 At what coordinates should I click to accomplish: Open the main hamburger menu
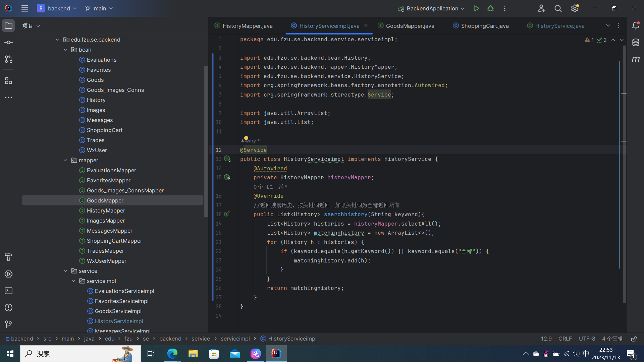coord(24,8)
